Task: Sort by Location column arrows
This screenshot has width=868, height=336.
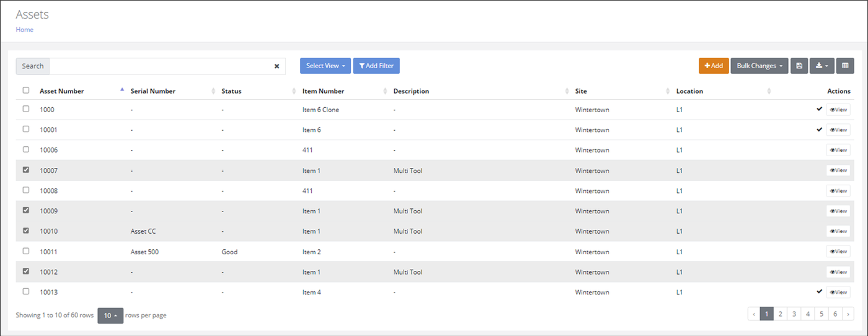Action: (769, 91)
